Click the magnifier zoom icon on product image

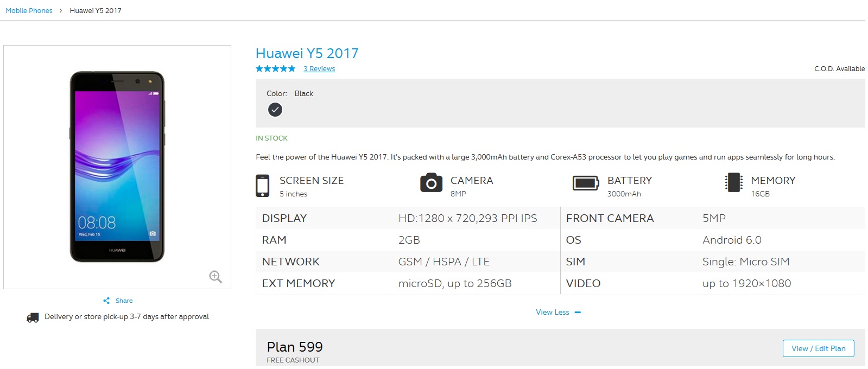point(216,277)
